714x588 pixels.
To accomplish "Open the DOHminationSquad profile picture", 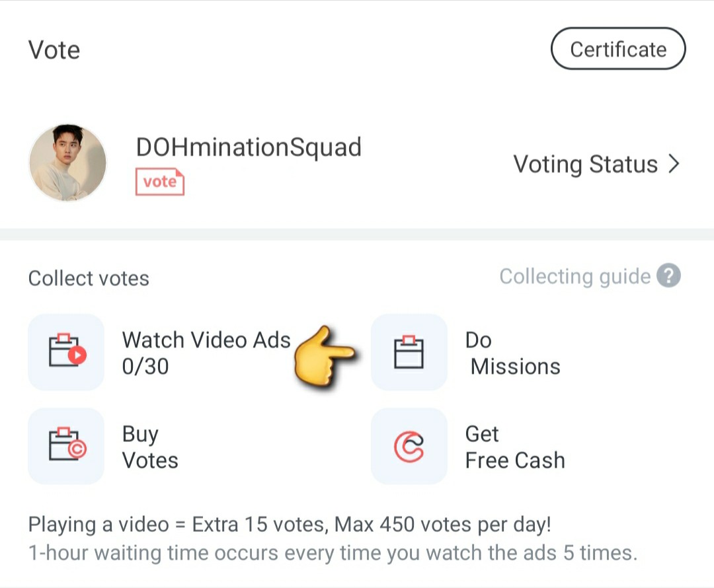I will point(68,163).
